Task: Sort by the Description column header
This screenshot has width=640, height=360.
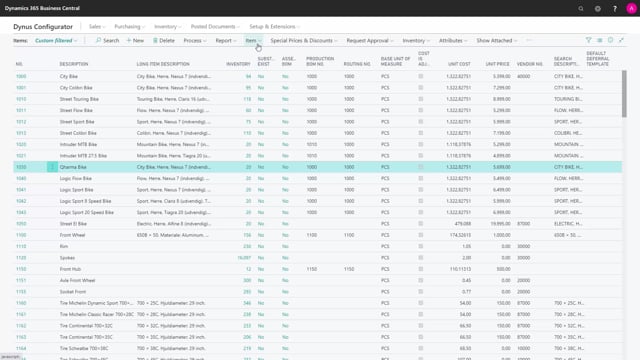Action: 74,64
